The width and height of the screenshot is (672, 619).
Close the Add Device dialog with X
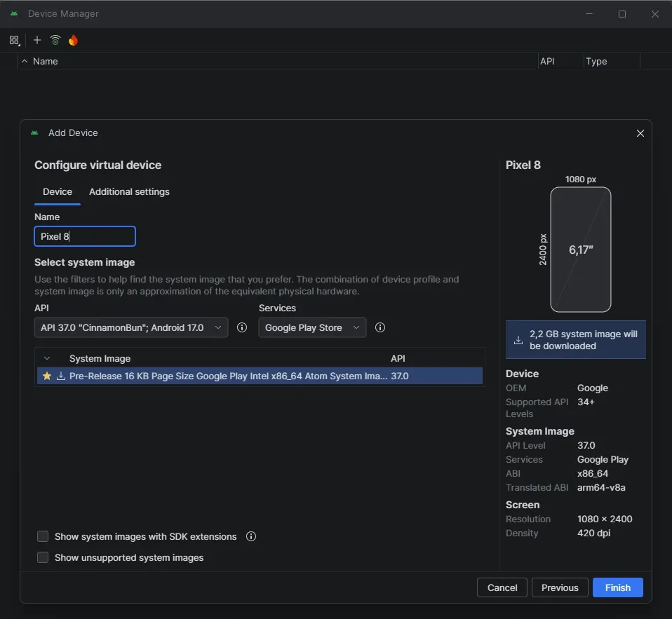(640, 133)
